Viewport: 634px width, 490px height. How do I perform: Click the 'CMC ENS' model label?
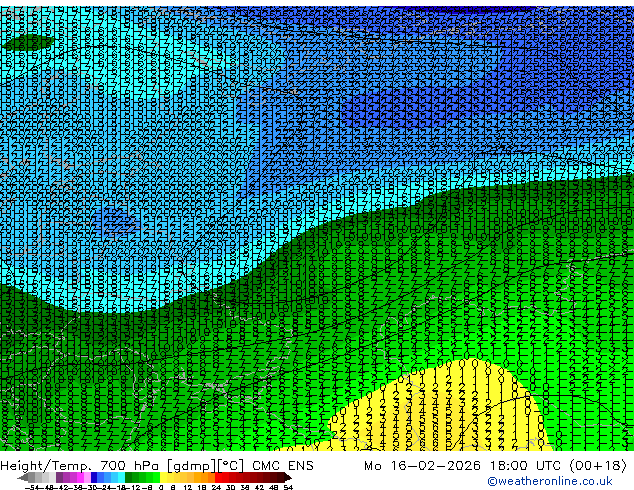pyautogui.click(x=283, y=466)
